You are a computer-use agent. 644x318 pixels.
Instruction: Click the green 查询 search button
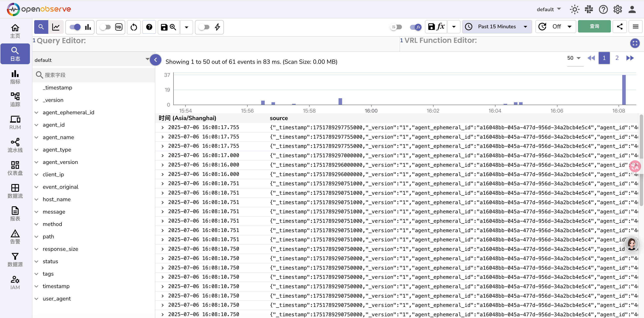(x=594, y=26)
